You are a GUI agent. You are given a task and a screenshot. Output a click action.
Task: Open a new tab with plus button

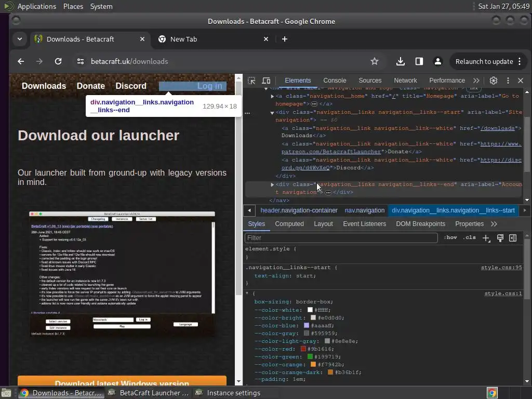(x=285, y=39)
